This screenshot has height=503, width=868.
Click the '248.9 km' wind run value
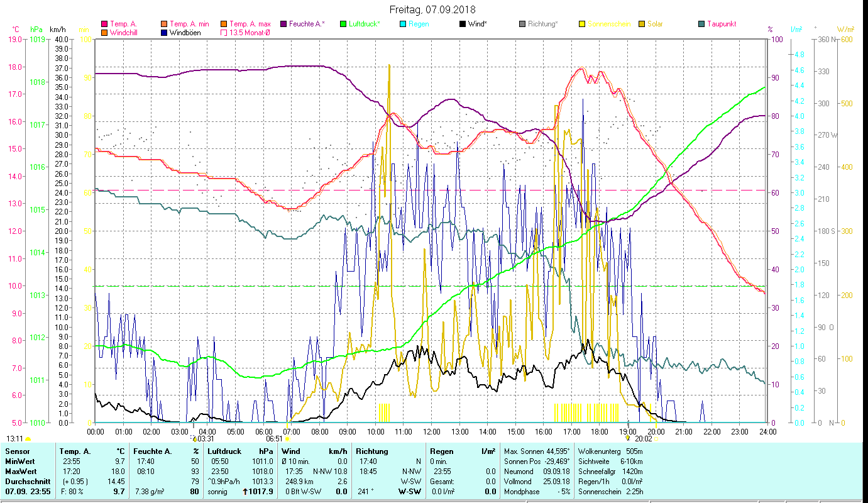pos(299,482)
